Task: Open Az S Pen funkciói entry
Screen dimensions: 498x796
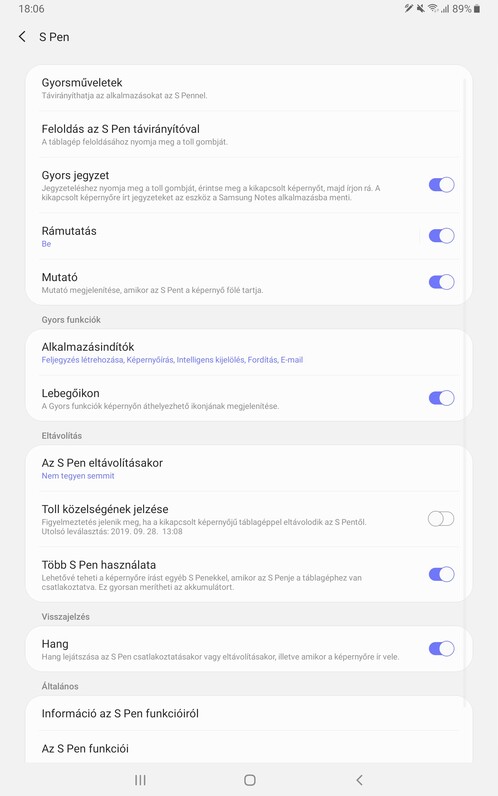Action: pyautogui.click(x=249, y=748)
